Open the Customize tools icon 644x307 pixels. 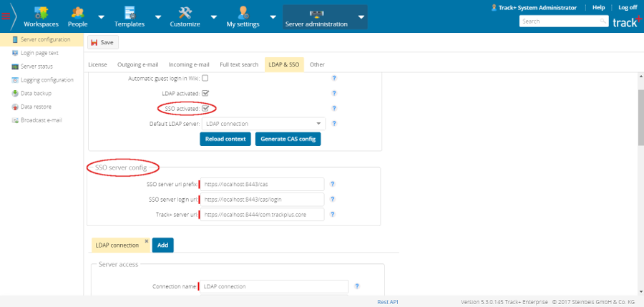pos(185,12)
